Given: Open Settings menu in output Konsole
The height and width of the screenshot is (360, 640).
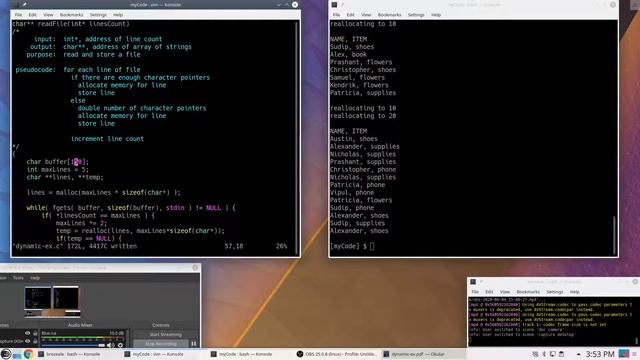Looking at the screenshot, I should pos(416,15).
